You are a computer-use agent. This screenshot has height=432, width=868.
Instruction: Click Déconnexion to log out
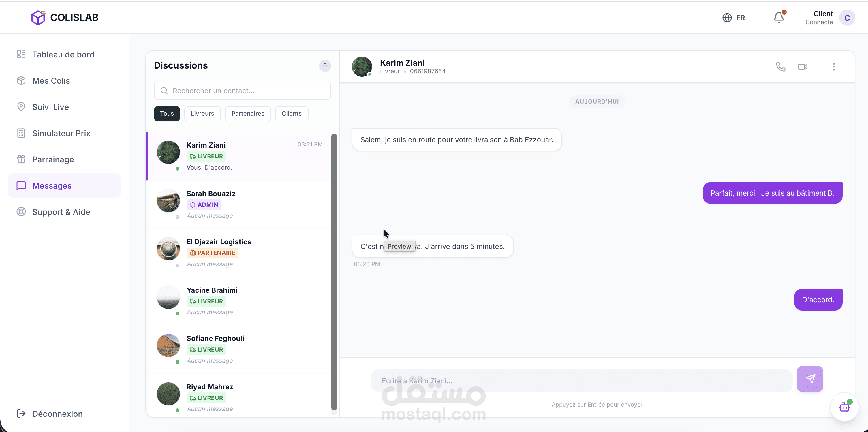57,414
